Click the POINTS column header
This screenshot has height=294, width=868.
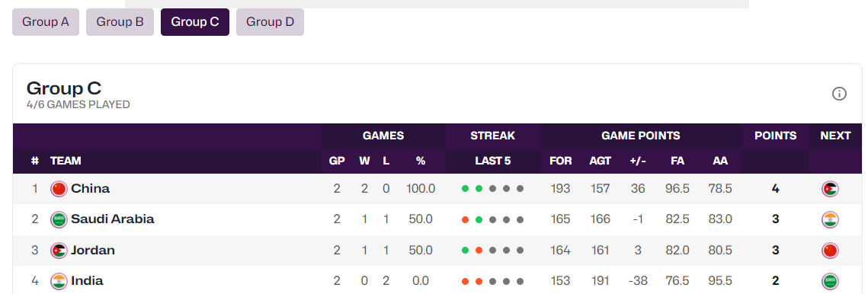[776, 136]
